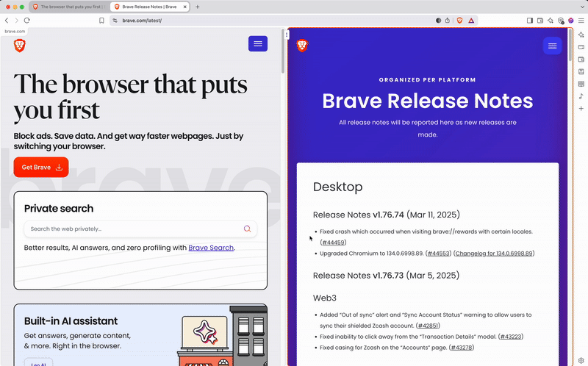Image resolution: width=588 pixels, height=366 pixels.
Task: Click the 'Brave Release Notes' title
Action: tap(428, 101)
